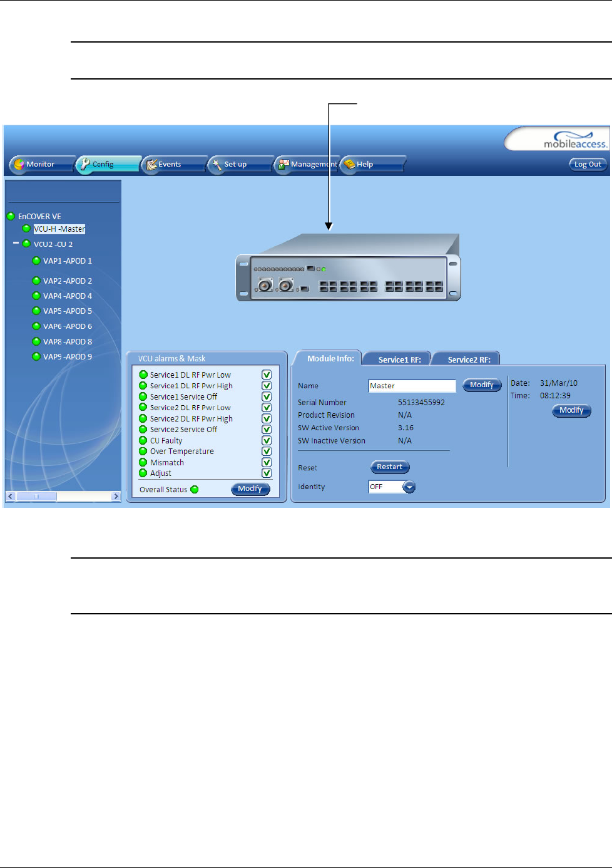Select VCU-H -Master in tree
Viewport: 612px width, 868px height.
(x=59, y=229)
